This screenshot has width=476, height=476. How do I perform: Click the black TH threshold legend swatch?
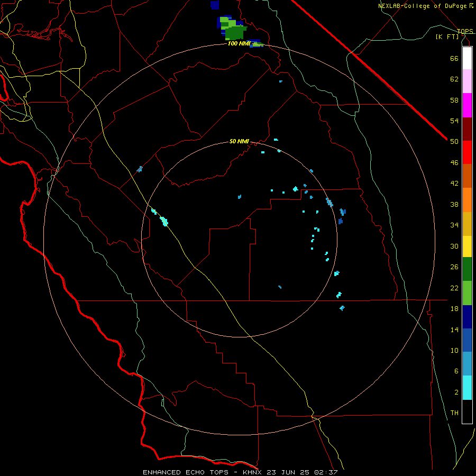[467, 411]
